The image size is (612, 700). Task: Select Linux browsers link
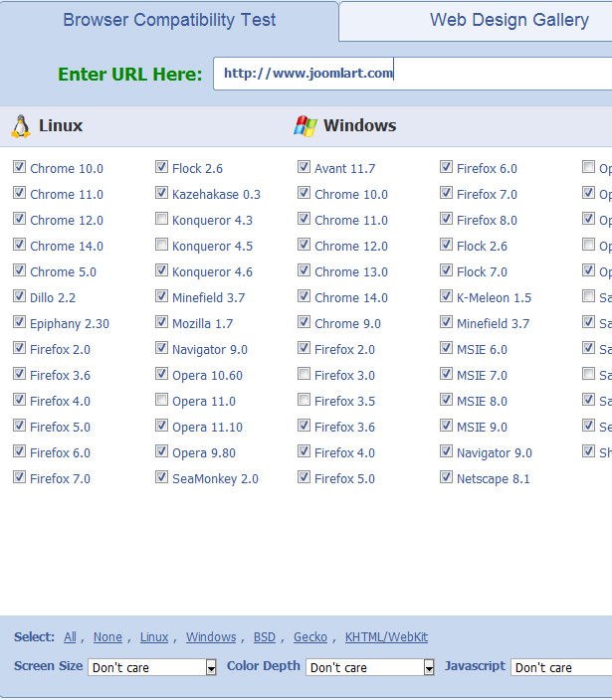pos(154,637)
